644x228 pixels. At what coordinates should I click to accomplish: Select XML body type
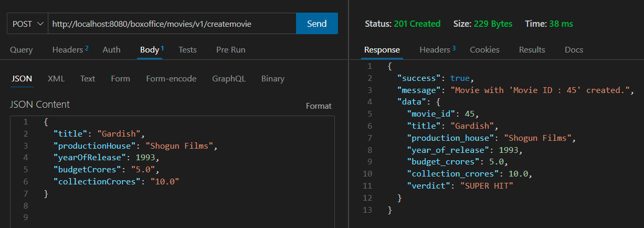pyautogui.click(x=56, y=79)
